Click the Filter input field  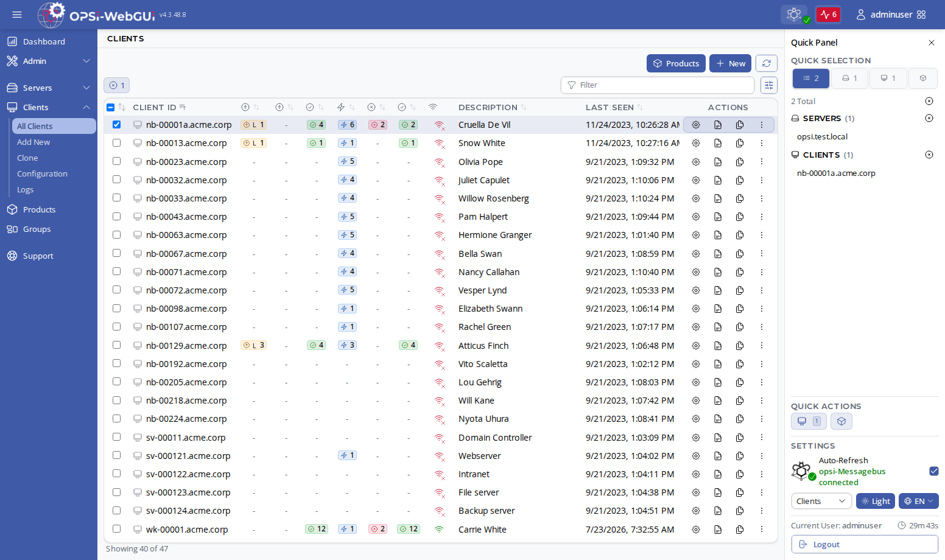[658, 85]
